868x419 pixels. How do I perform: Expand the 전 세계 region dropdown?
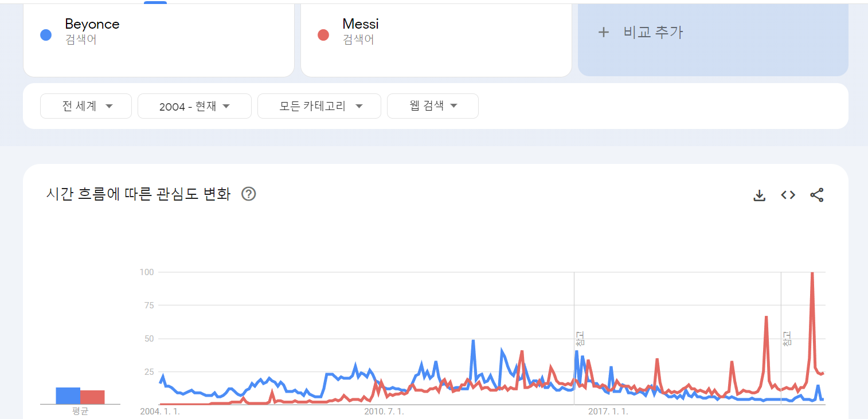86,106
